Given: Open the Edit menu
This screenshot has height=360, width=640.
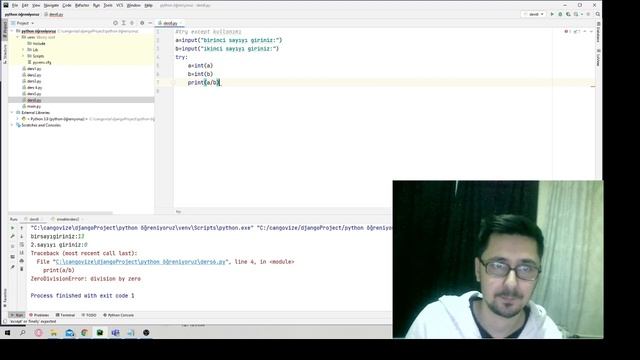Looking at the screenshot, I should [x=25, y=5].
